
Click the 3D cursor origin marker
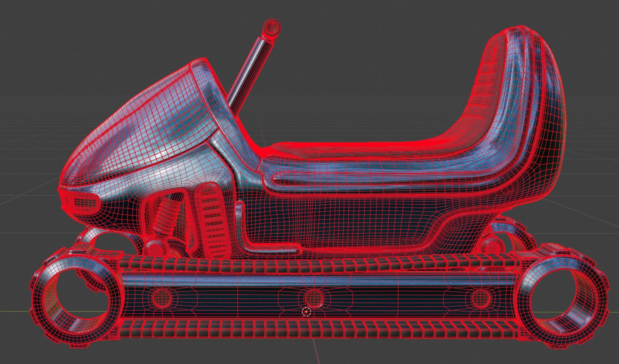tap(306, 312)
